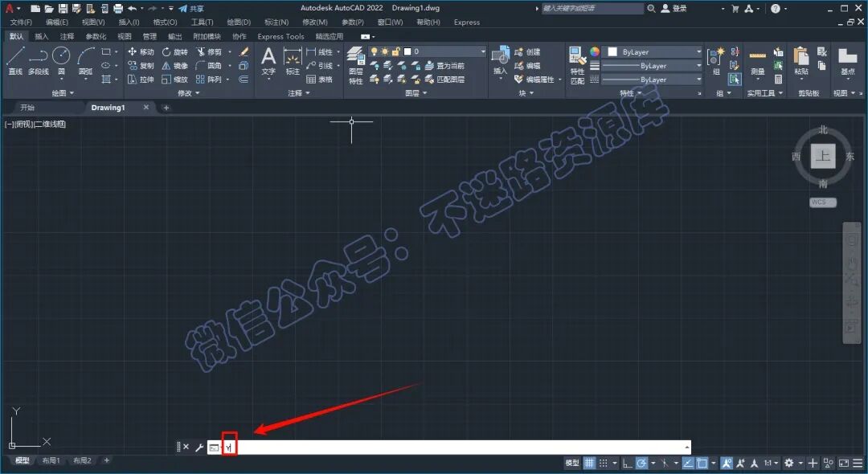This screenshot has height=474, width=868.
Task: Open the 修改(M) menu
Action: (314, 22)
